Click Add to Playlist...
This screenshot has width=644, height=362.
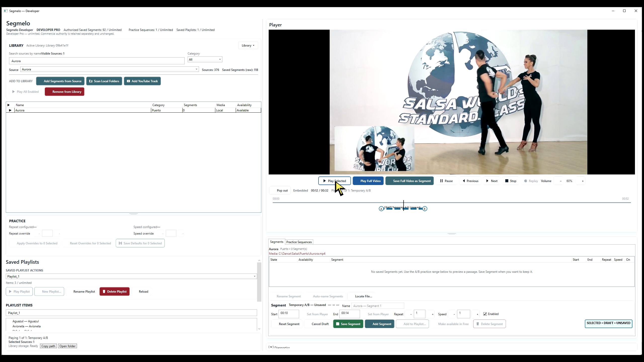click(x=412, y=324)
